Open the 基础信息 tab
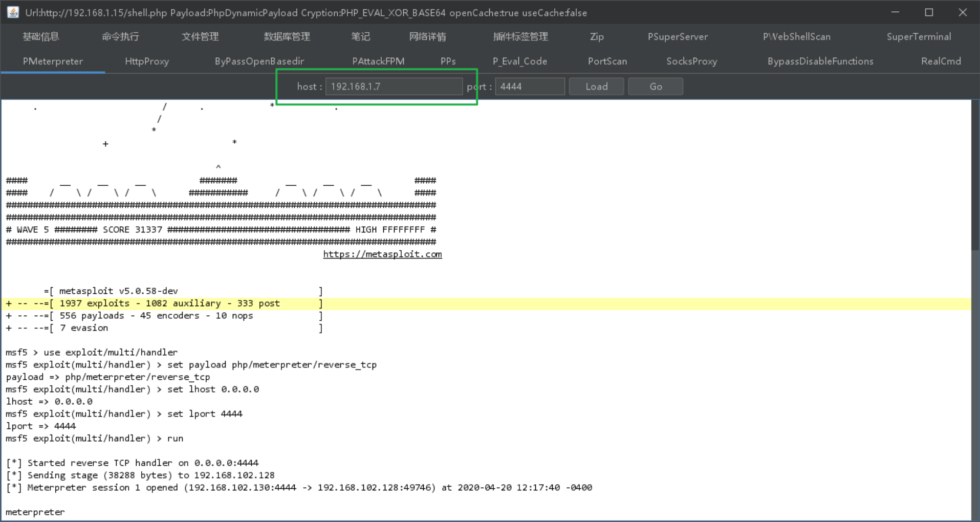Image resolution: width=980 pixels, height=522 pixels. 41,36
